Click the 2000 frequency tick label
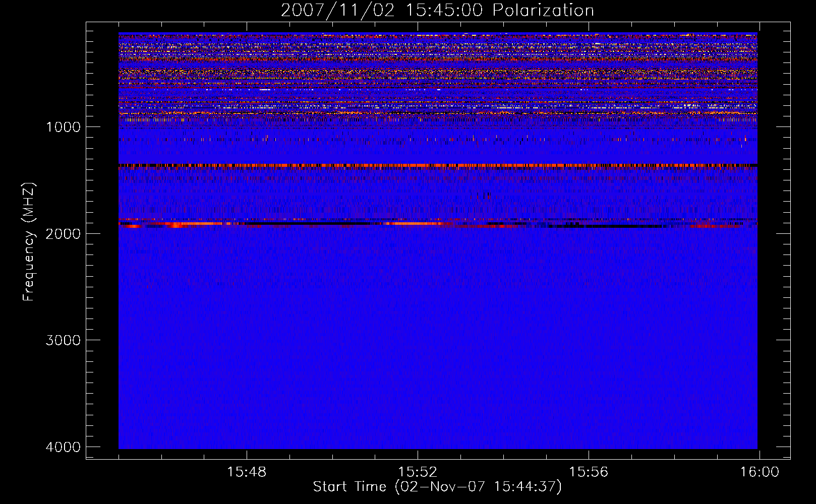The image size is (816, 504). coord(63,234)
